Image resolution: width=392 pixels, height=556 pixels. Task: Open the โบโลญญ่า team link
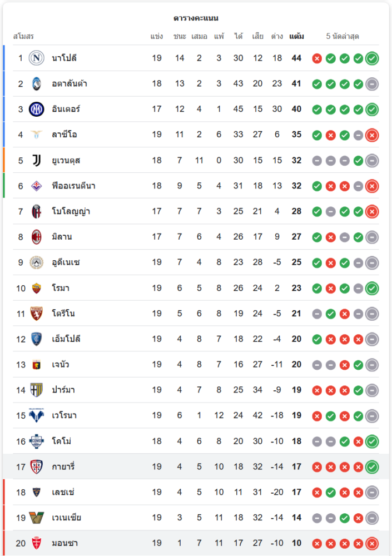pos(71,211)
